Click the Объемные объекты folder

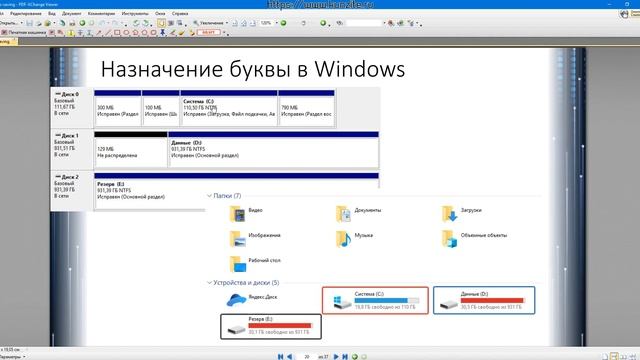[x=474, y=239]
